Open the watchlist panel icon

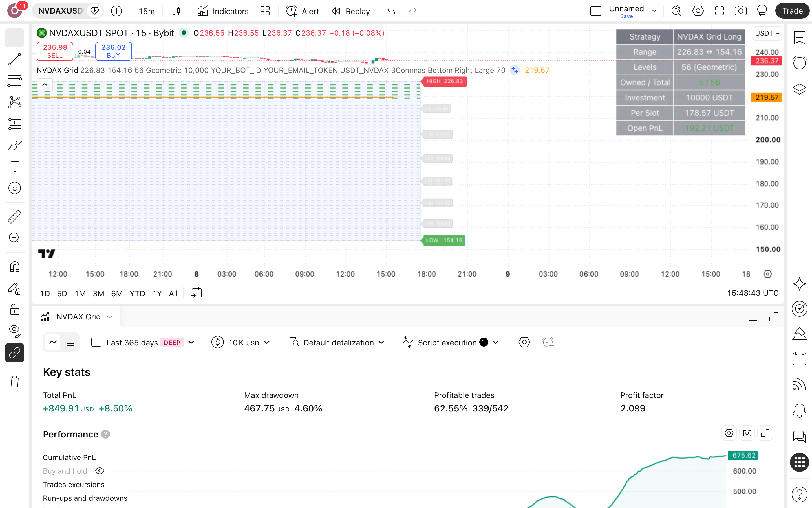point(799,37)
